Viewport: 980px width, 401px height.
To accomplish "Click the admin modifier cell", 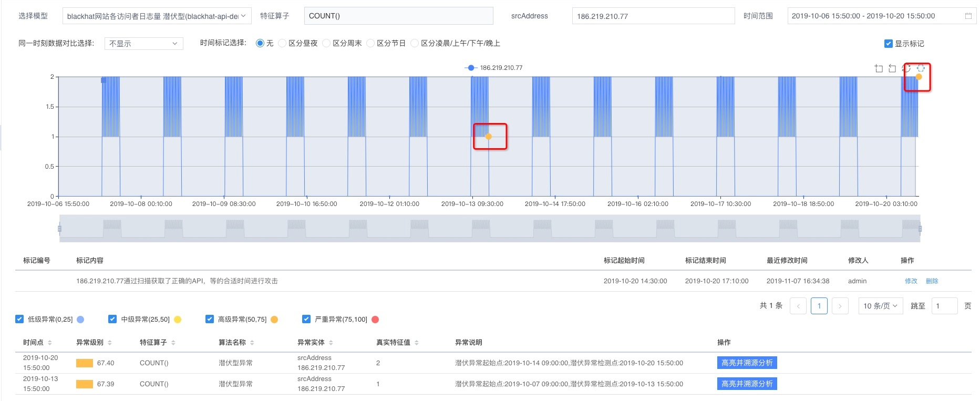I will (857, 281).
